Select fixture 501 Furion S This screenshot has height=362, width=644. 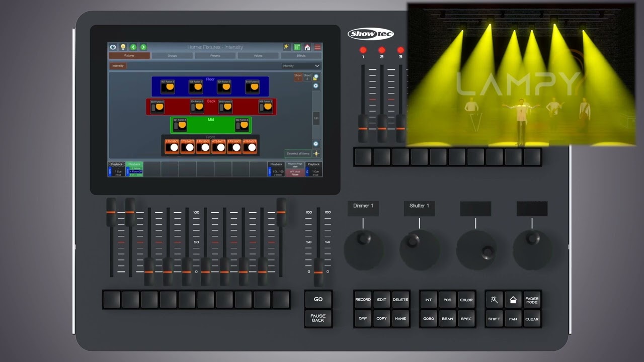180,125
